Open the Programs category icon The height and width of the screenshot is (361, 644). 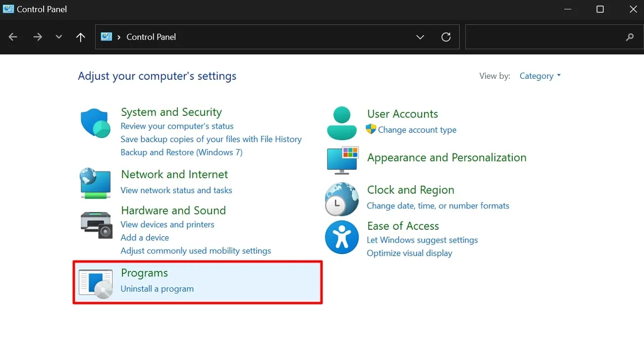click(96, 284)
